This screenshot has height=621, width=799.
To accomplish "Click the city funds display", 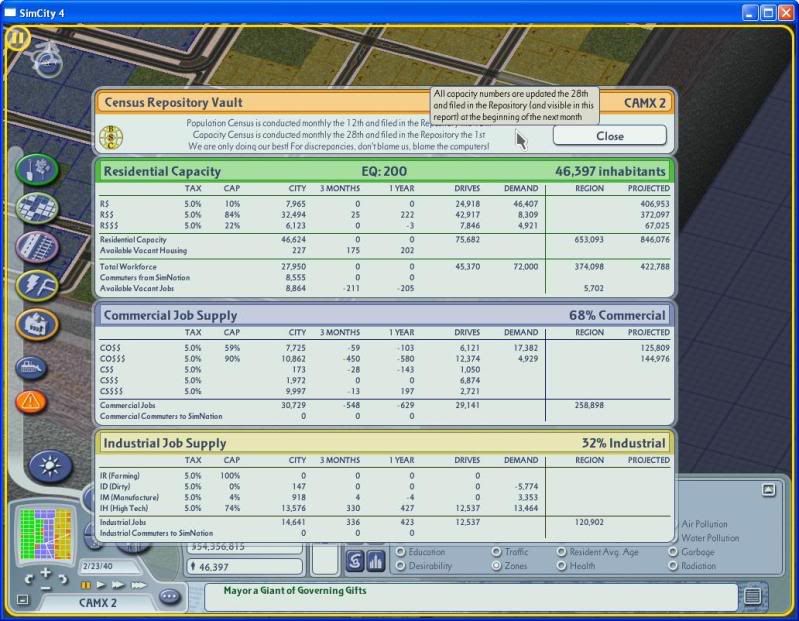I will click(244, 547).
